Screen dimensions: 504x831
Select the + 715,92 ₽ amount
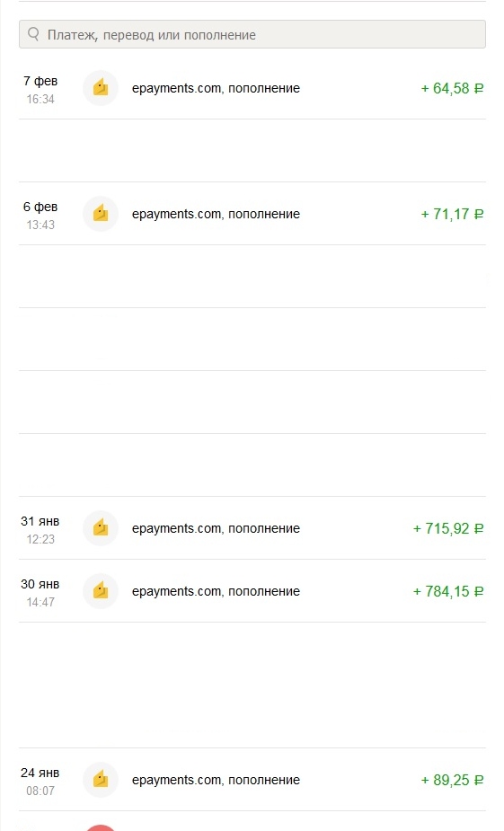tap(448, 528)
